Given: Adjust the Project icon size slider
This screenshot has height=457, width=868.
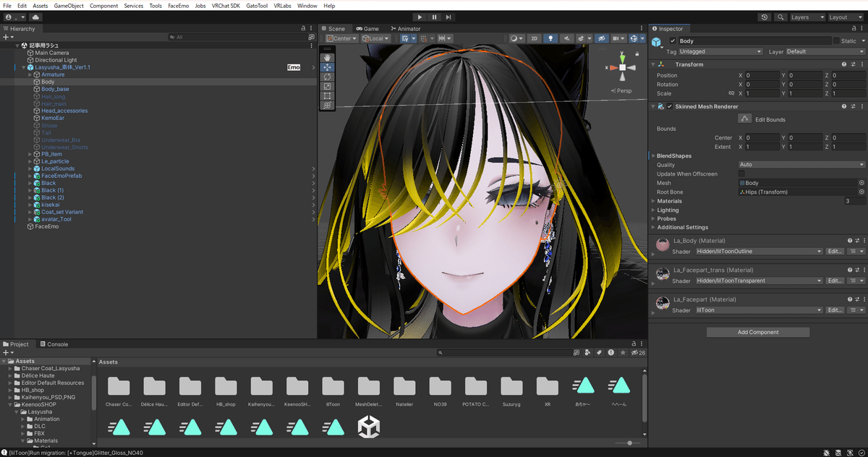Looking at the screenshot, I should 629,443.
